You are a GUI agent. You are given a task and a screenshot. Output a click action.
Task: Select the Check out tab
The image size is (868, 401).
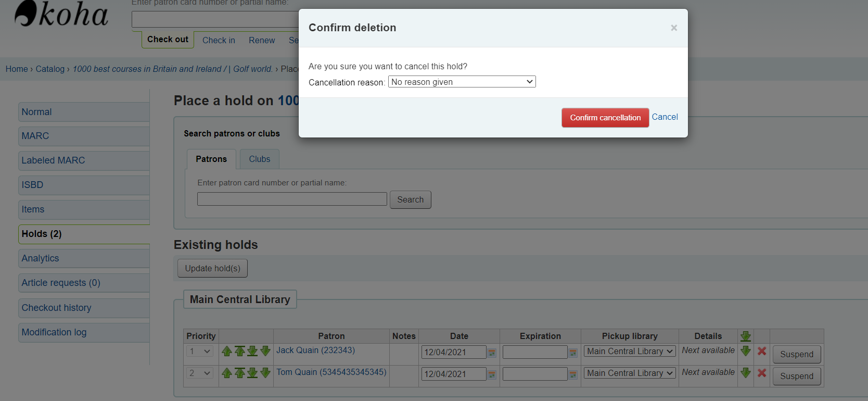pyautogui.click(x=168, y=40)
